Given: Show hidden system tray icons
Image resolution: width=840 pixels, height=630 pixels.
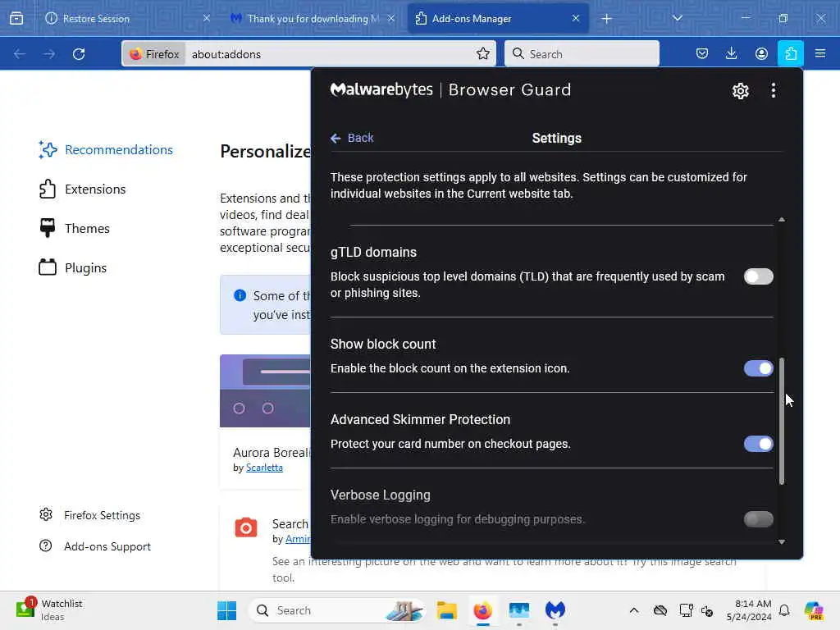Looking at the screenshot, I should tap(634, 610).
